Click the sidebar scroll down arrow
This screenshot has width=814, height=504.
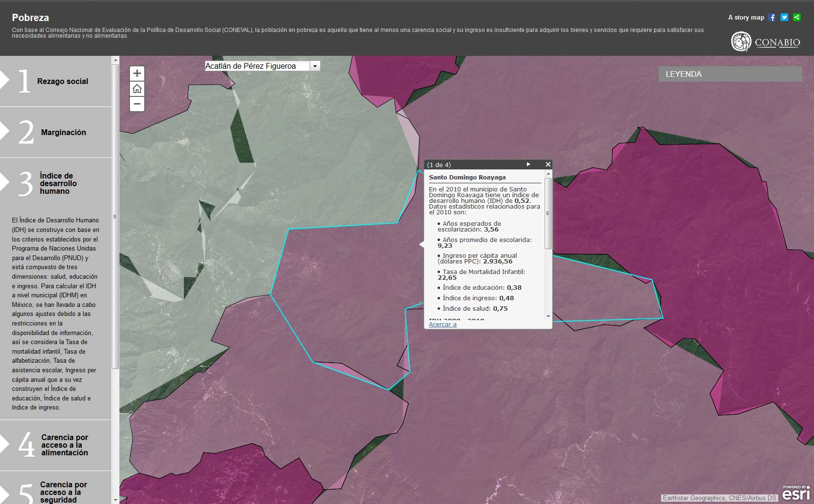(x=115, y=500)
